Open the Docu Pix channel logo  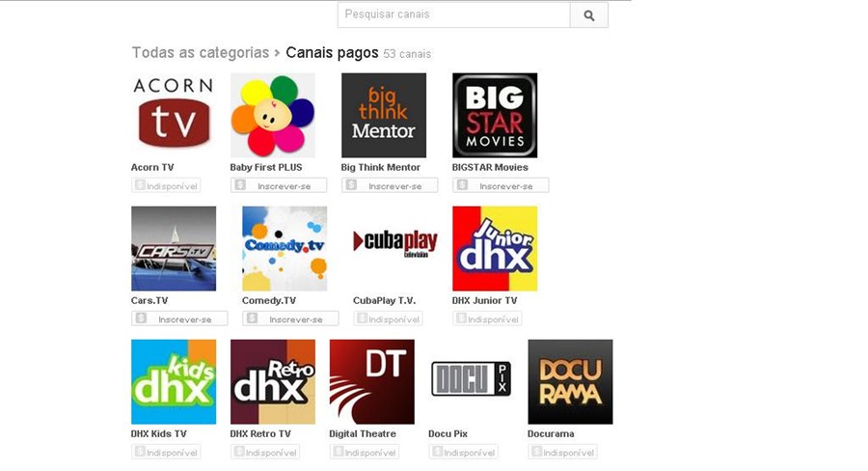(x=470, y=379)
